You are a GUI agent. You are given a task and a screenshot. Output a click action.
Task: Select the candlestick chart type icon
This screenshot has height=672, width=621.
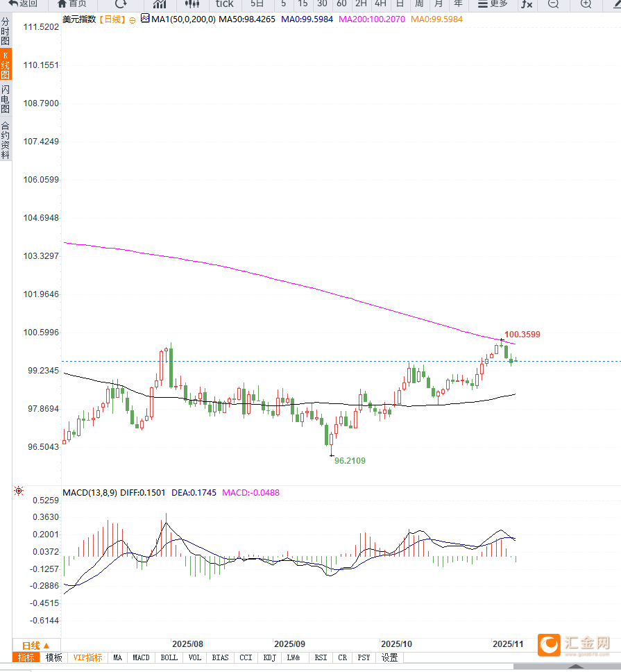(x=192, y=4)
